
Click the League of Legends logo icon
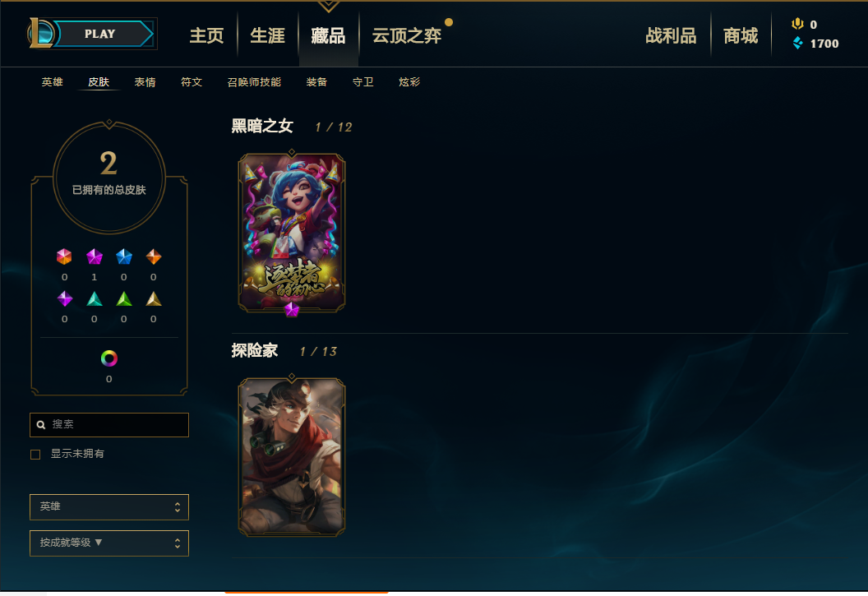point(40,33)
